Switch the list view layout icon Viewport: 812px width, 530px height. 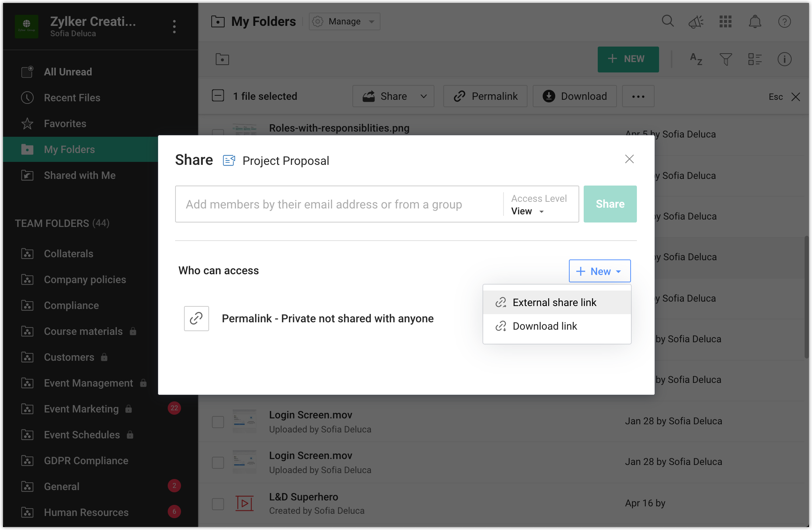point(755,59)
